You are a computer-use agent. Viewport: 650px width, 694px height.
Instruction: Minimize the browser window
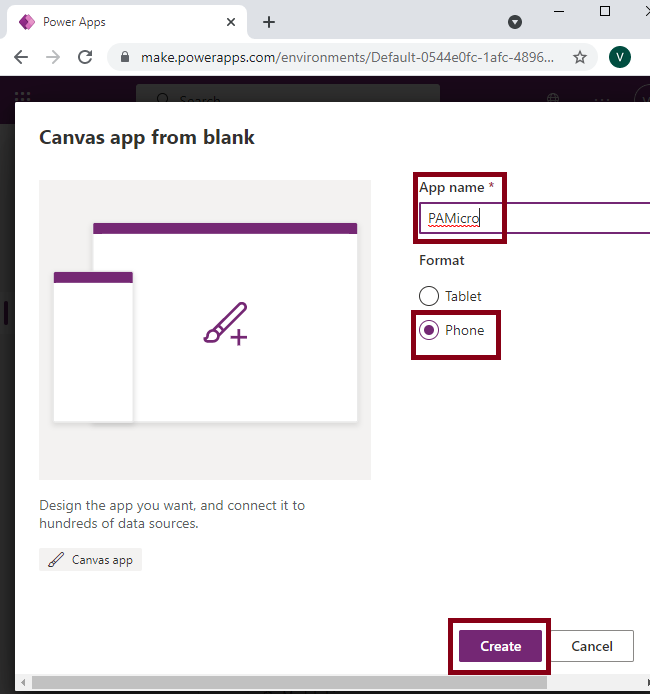click(559, 12)
